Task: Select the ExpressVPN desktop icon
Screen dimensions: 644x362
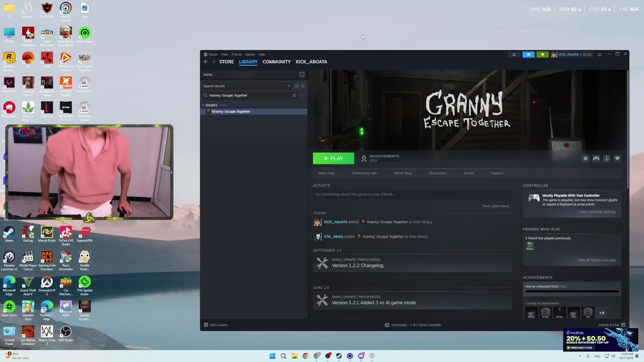Action: point(85,234)
